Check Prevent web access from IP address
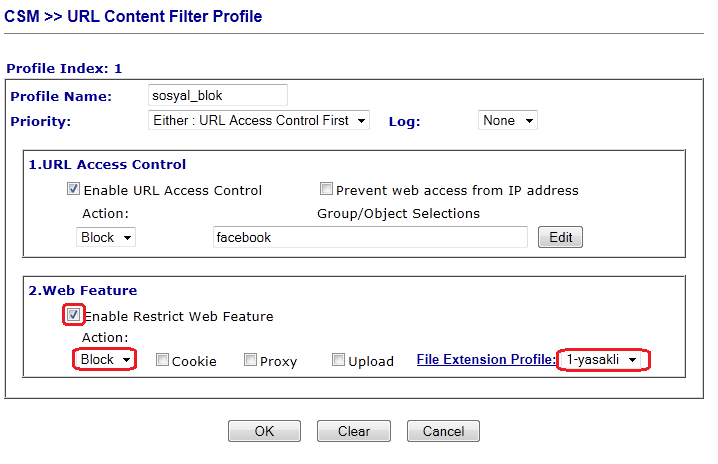This screenshot has height=464, width=718. point(326,189)
